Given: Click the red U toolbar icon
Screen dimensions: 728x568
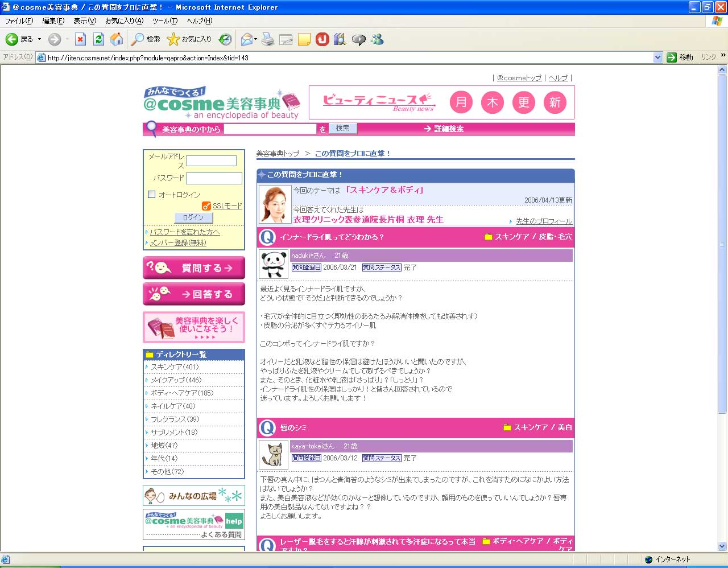Looking at the screenshot, I should pos(322,39).
